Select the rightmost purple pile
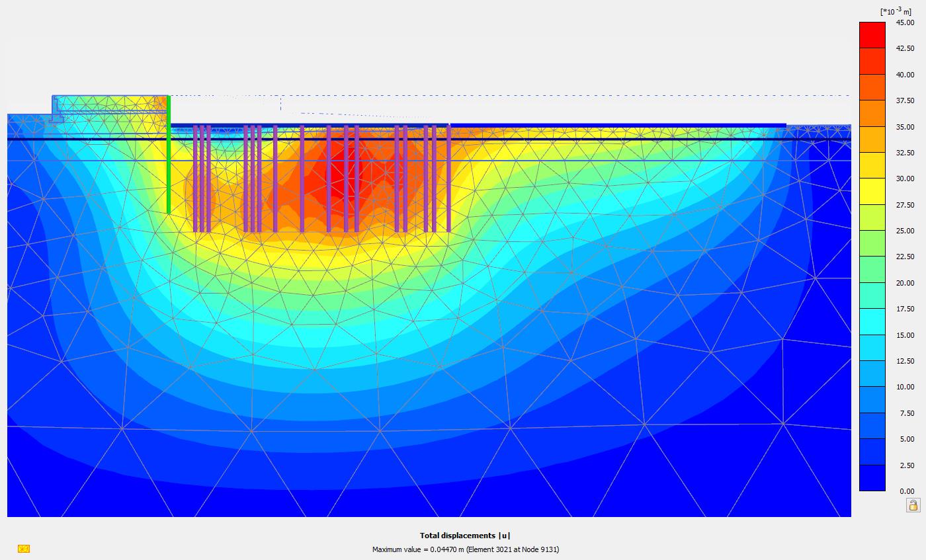 coord(448,179)
